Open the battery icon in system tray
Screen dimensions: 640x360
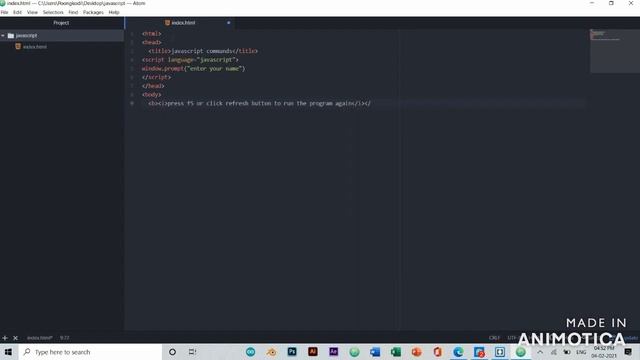click(567, 352)
